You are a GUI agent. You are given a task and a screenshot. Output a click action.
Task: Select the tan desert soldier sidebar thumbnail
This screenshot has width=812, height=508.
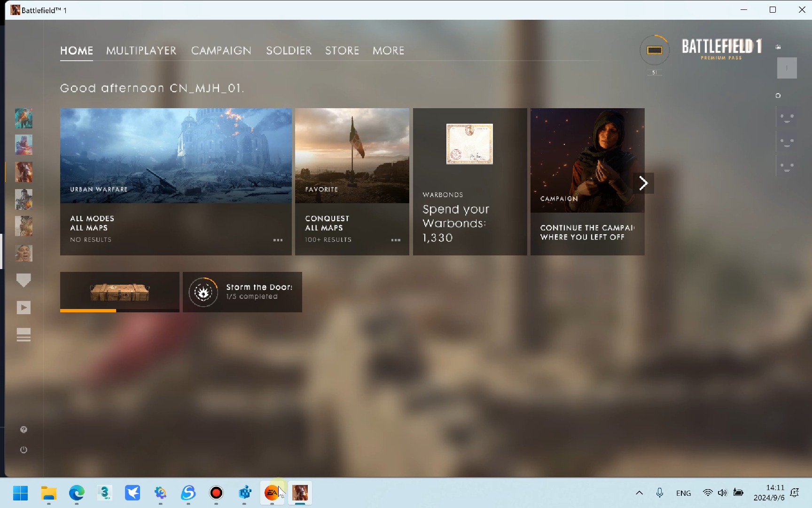23,226
